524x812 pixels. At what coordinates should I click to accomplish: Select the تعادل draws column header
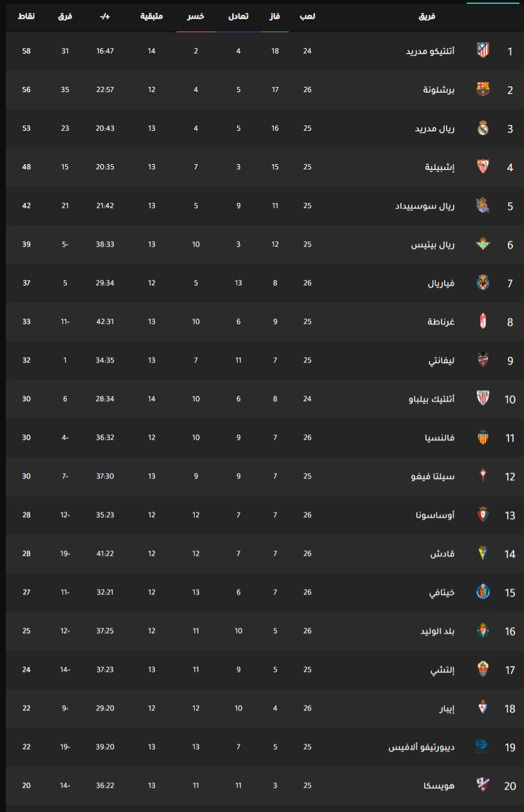(x=238, y=16)
